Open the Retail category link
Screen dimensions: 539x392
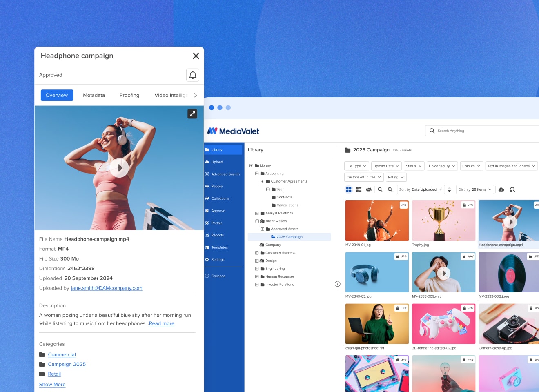54,374
